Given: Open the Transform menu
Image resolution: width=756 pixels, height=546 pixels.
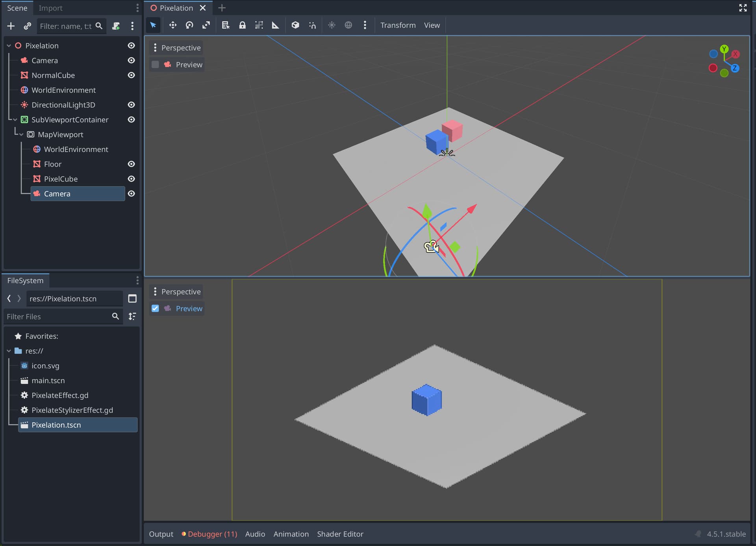Looking at the screenshot, I should tap(398, 25).
